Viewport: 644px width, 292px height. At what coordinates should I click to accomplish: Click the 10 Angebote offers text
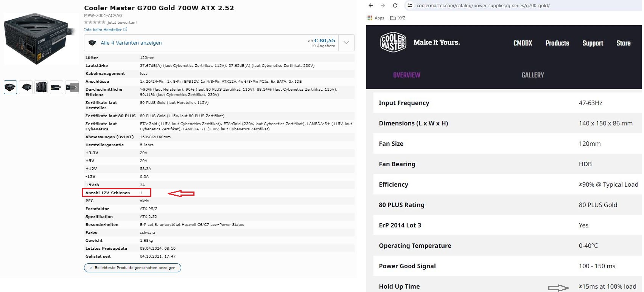(323, 46)
